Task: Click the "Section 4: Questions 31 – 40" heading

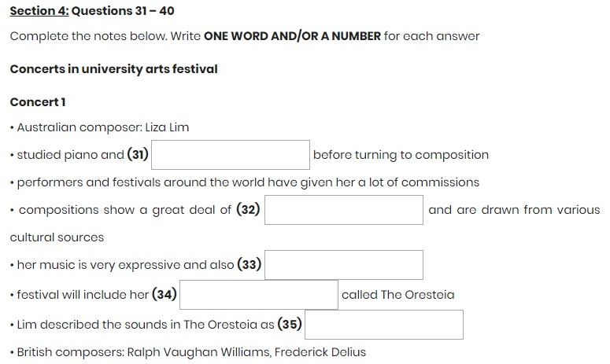Action: tap(92, 11)
